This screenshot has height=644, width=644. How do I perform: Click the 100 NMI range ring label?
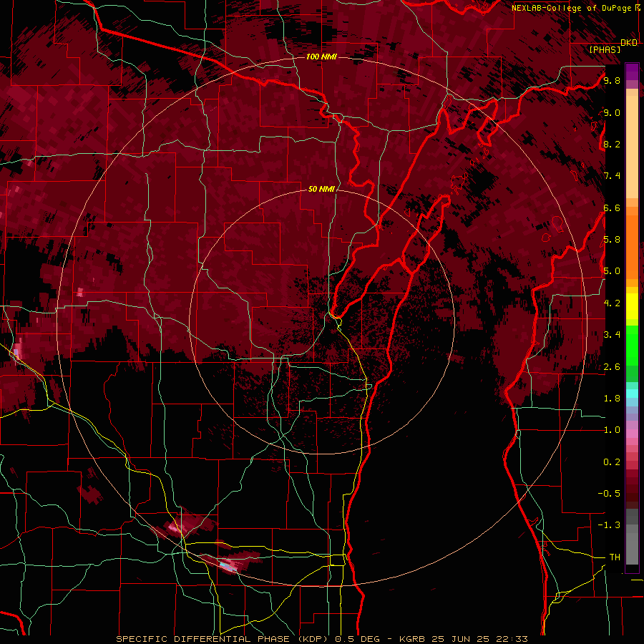click(321, 57)
